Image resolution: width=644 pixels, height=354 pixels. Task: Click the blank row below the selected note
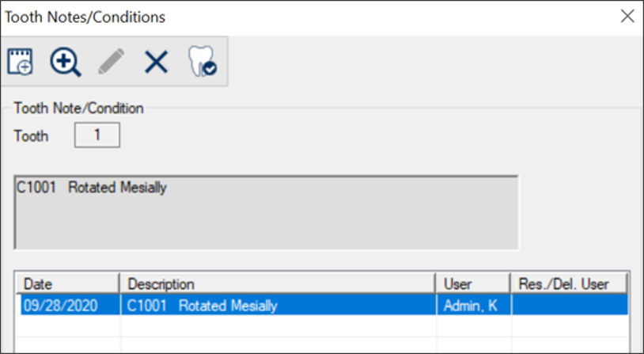(277, 325)
